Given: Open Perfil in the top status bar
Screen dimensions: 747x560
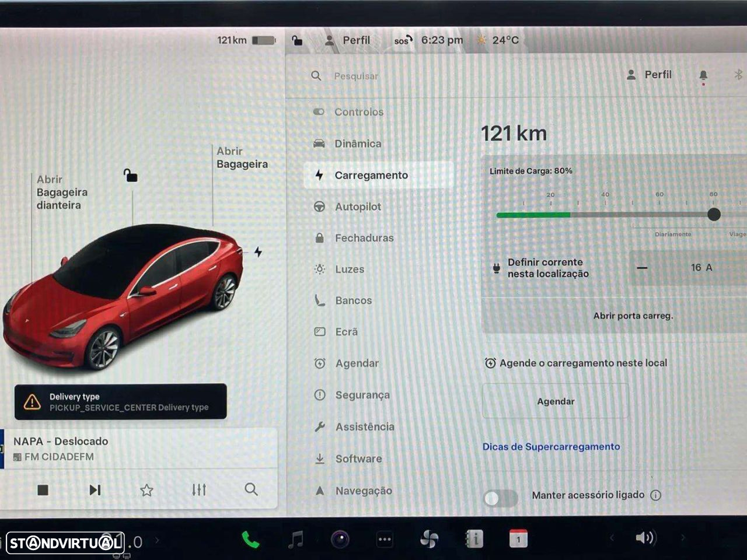Looking at the screenshot, I should (x=347, y=40).
